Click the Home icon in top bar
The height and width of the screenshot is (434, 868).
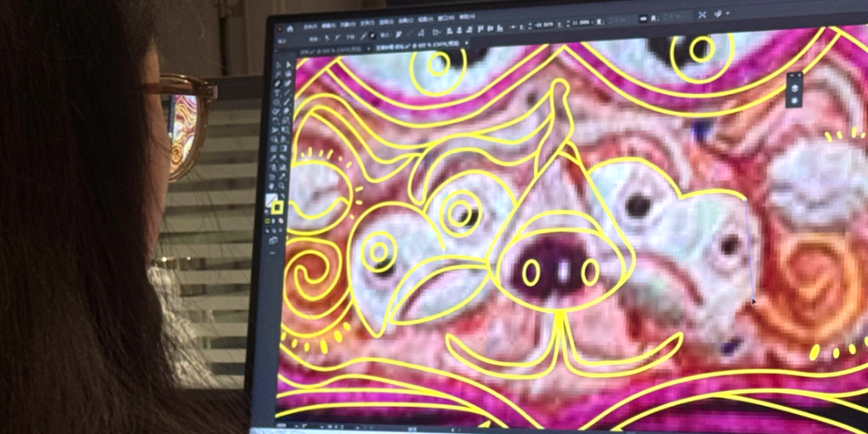(289, 28)
